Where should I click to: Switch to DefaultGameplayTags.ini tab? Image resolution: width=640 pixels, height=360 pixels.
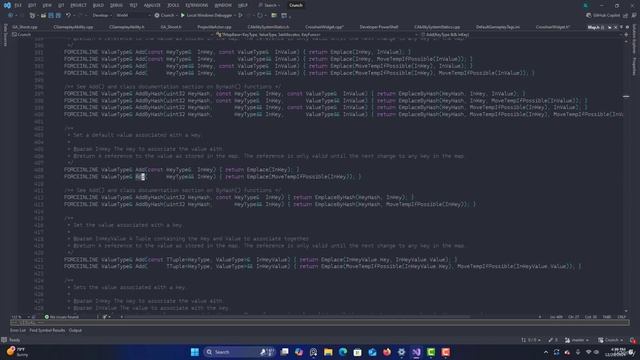tap(498, 27)
